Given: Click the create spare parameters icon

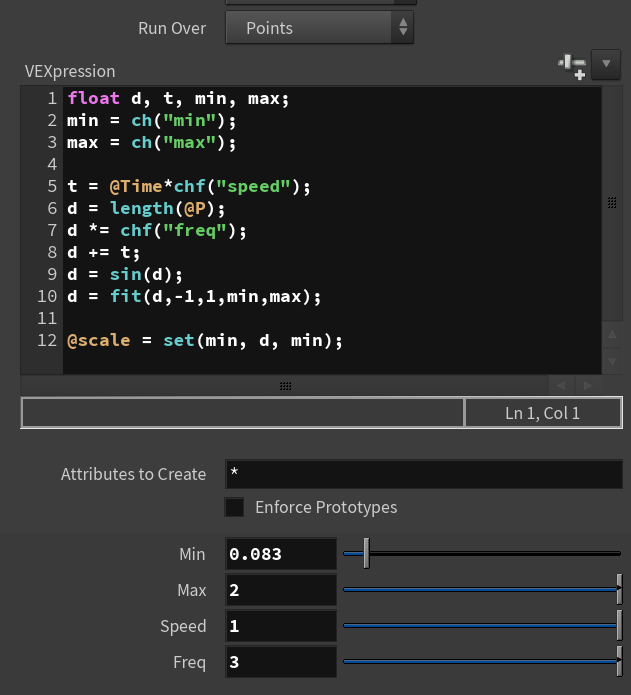Looking at the screenshot, I should (x=573, y=66).
